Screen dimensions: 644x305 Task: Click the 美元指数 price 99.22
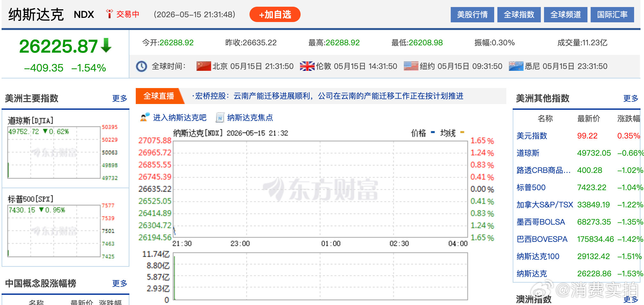(x=587, y=136)
